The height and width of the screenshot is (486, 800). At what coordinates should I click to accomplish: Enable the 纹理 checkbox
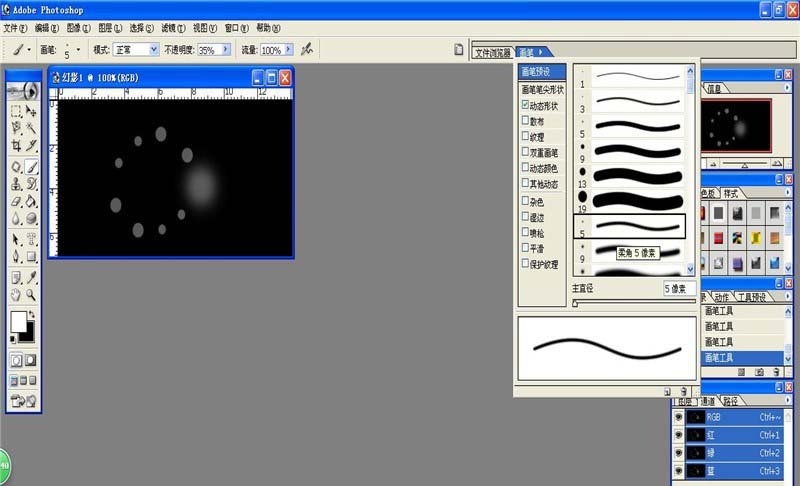point(525,136)
